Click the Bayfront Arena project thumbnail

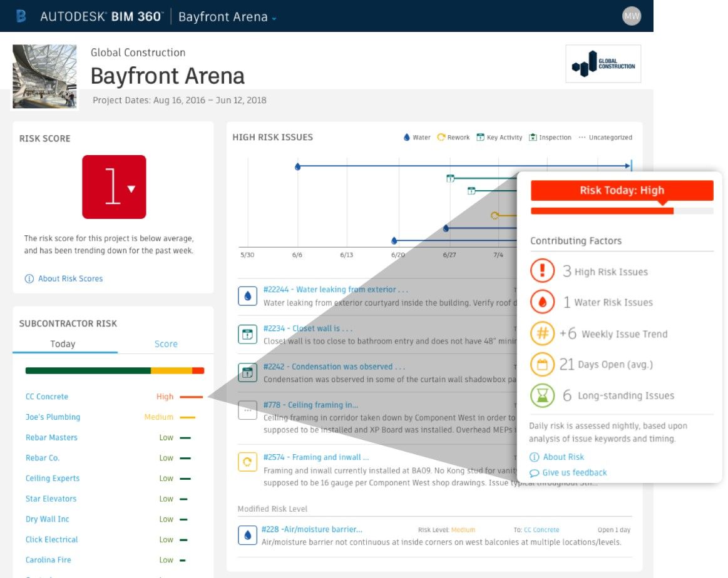point(44,76)
